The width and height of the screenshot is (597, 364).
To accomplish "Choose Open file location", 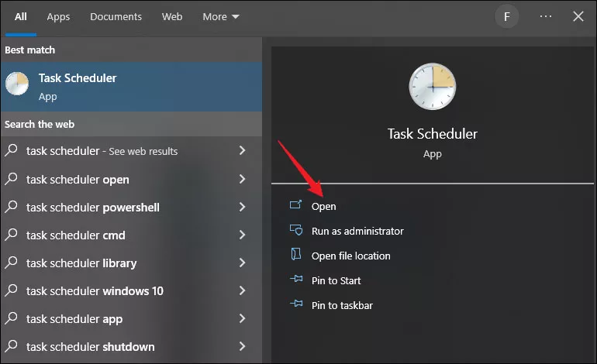I will pos(350,256).
